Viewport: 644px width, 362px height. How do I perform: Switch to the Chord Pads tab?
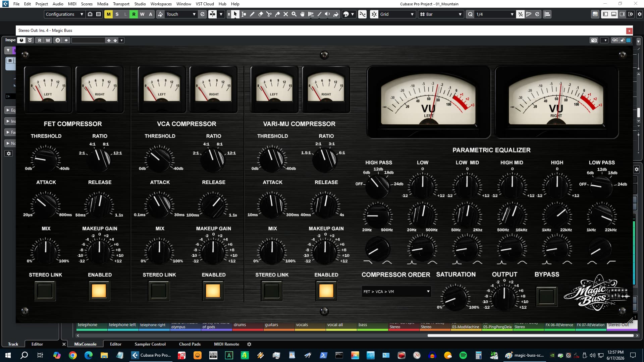pos(190,344)
